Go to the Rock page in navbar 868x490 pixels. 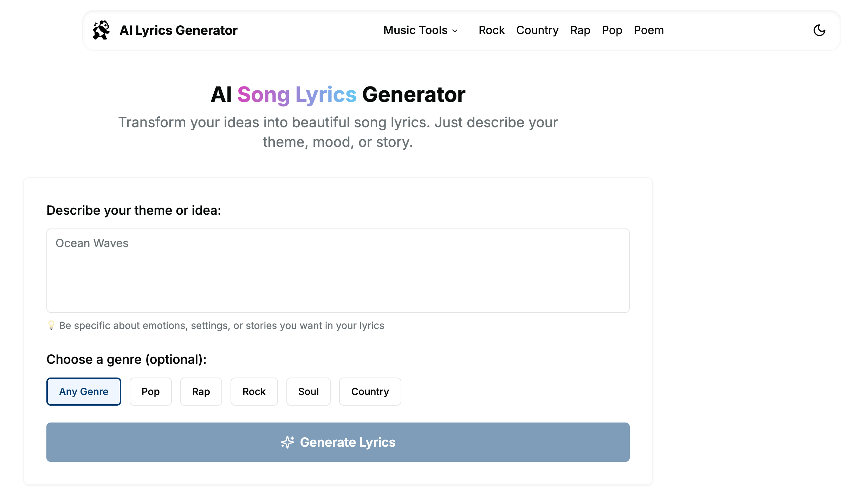(491, 30)
